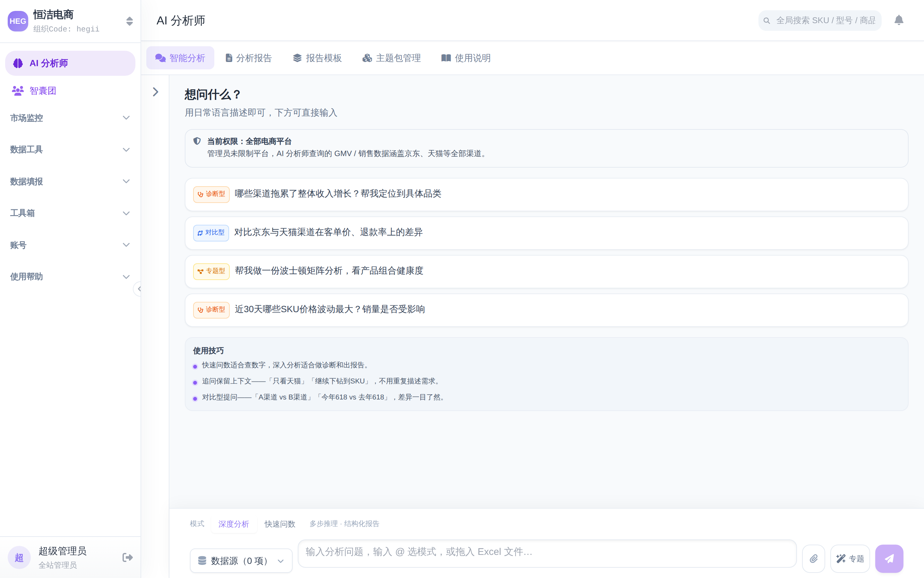This screenshot has height=578, width=924.
Task: Switch to the 使用说明 tab
Action: 466,58
